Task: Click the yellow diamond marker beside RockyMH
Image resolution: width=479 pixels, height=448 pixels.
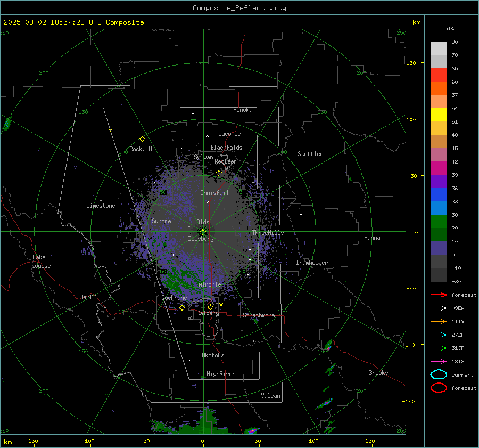Action: click(x=142, y=139)
